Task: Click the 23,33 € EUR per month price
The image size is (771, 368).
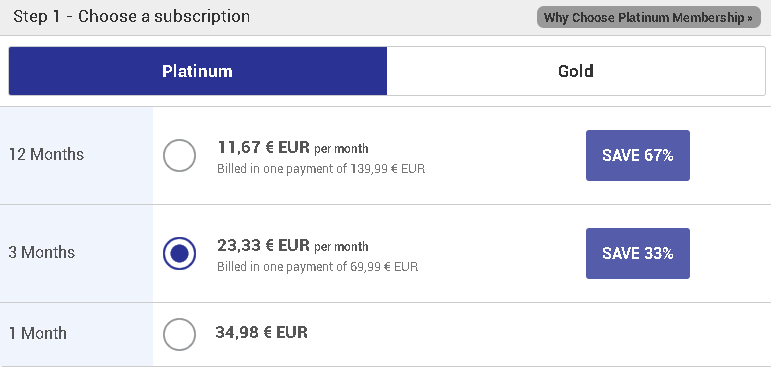Action: tap(293, 245)
